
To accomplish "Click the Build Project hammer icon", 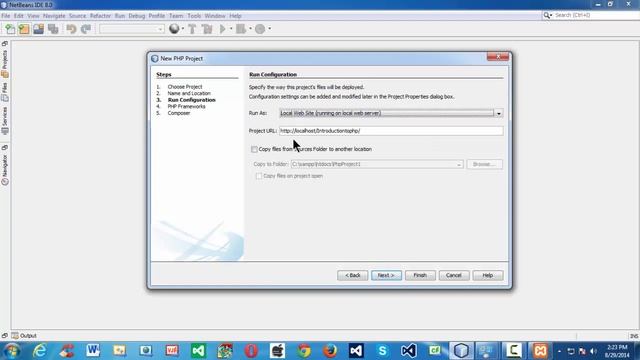I will (x=192, y=29).
